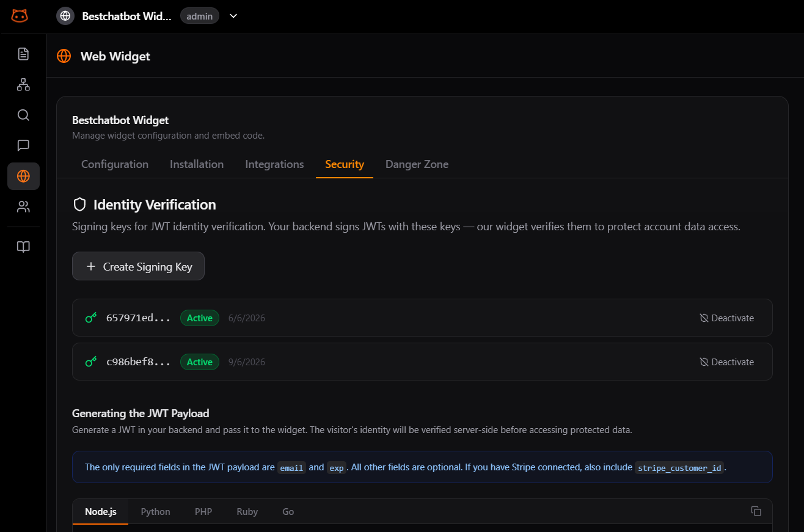804x532 pixels.
Task: Open the book documentation icon in sidebar
Action: click(23, 247)
